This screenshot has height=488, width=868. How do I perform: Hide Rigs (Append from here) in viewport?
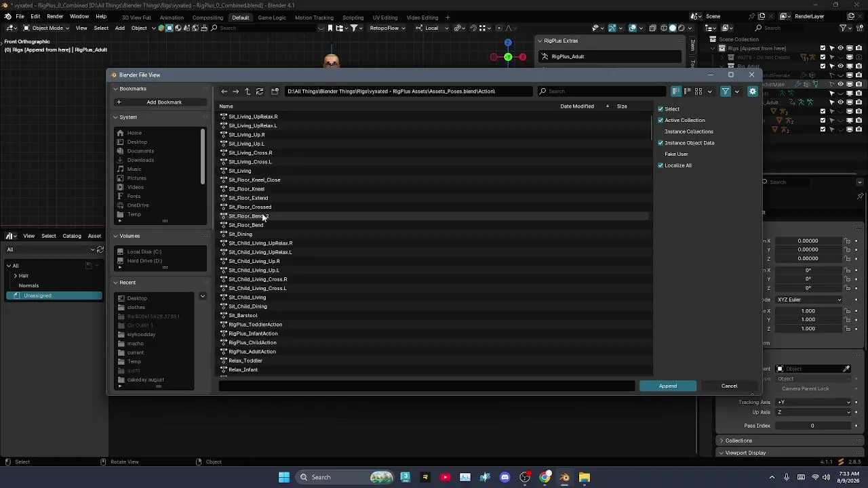pos(840,48)
